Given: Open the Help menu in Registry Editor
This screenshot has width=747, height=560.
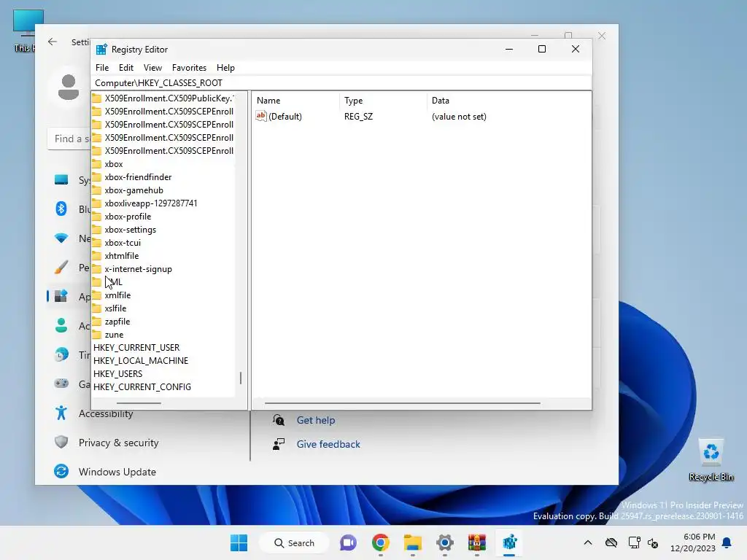Looking at the screenshot, I should (225, 68).
